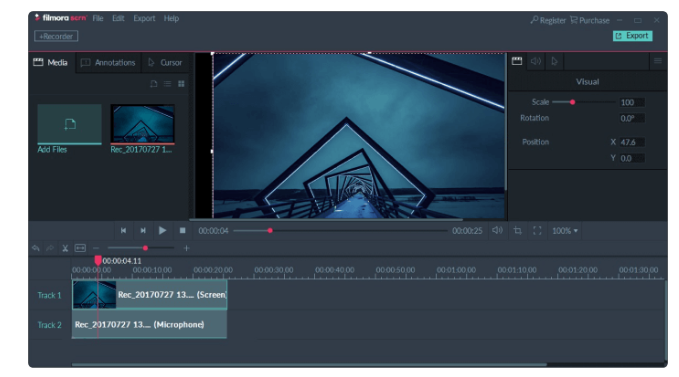The height and width of the screenshot is (377, 679).
Task: Click the scissors cut icon
Action: pyautogui.click(x=65, y=248)
